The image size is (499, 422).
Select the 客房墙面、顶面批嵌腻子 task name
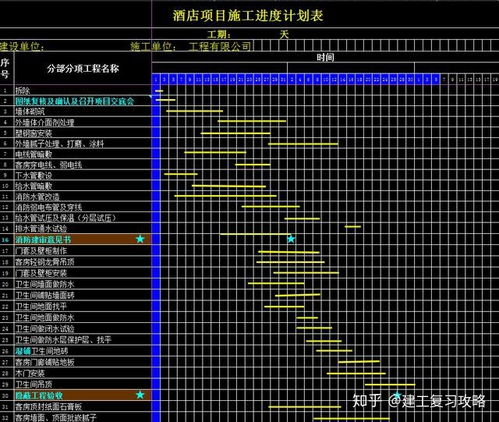[56, 417]
